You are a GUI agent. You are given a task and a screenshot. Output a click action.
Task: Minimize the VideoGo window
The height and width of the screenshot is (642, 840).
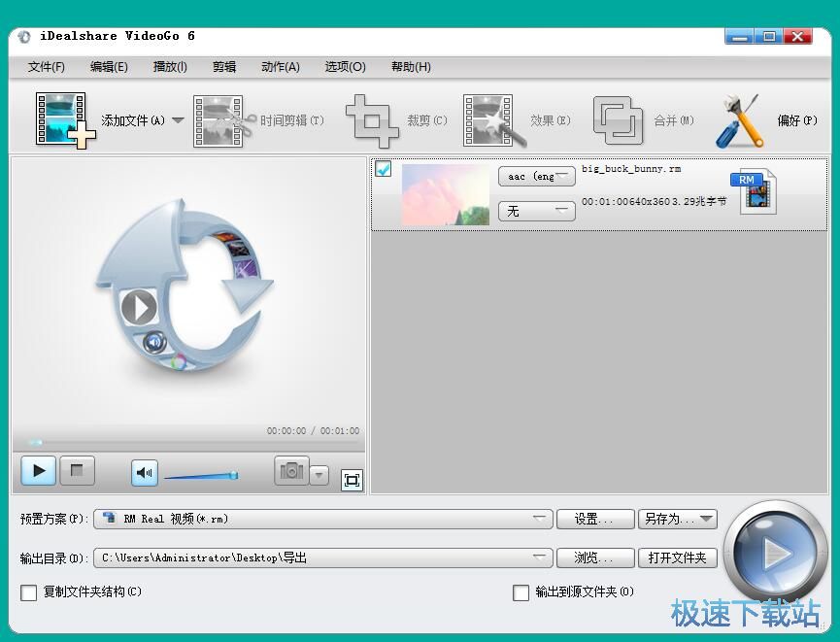pos(740,37)
